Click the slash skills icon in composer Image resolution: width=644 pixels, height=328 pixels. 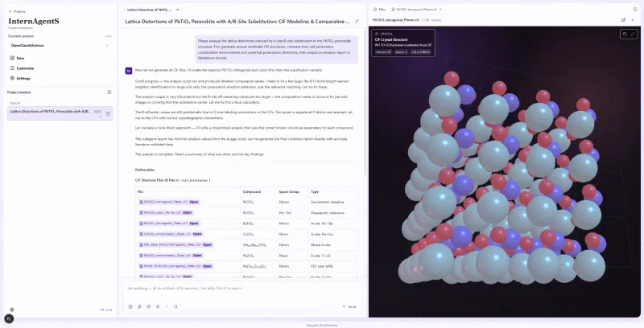click(167, 306)
